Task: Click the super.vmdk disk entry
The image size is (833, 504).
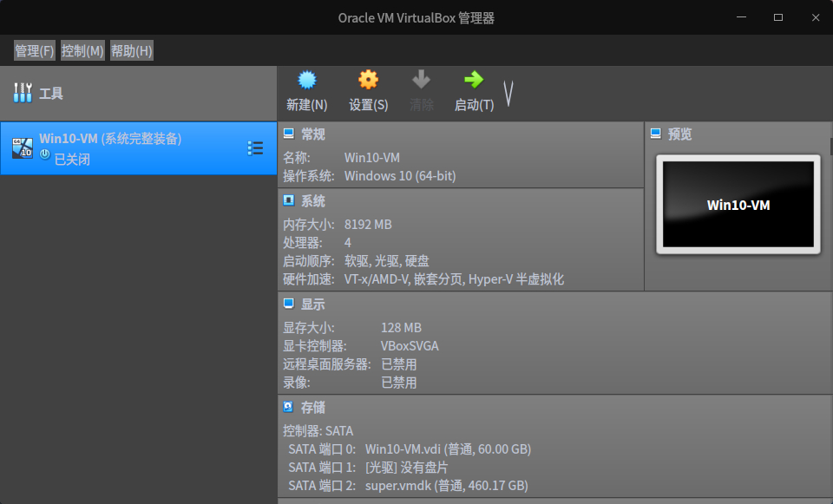Action: pos(446,486)
